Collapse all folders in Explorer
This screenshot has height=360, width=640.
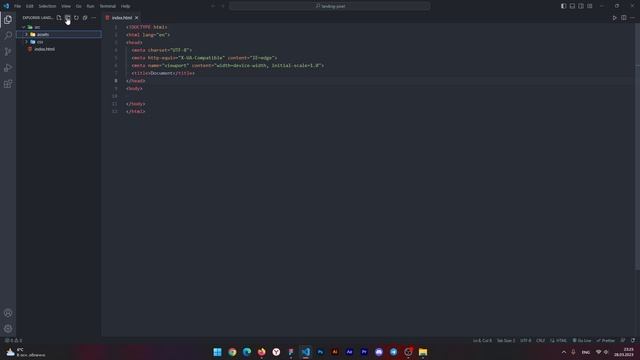85,18
